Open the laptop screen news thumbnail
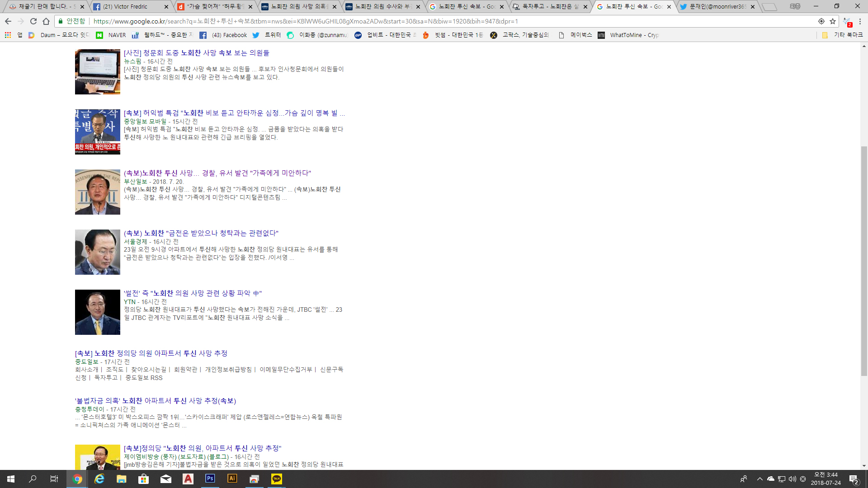Viewport: 868px width, 488px height. point(98,72)
